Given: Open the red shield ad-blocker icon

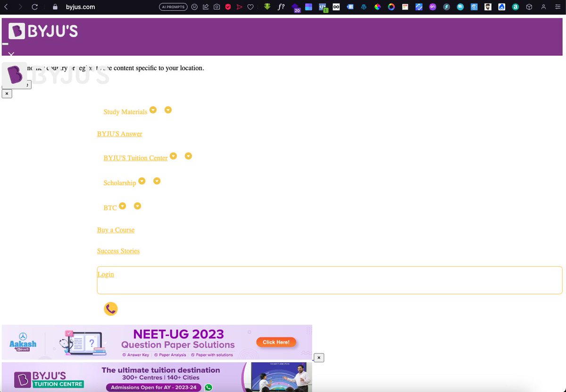Looking at the screenshot, I should tap(228, 7).
